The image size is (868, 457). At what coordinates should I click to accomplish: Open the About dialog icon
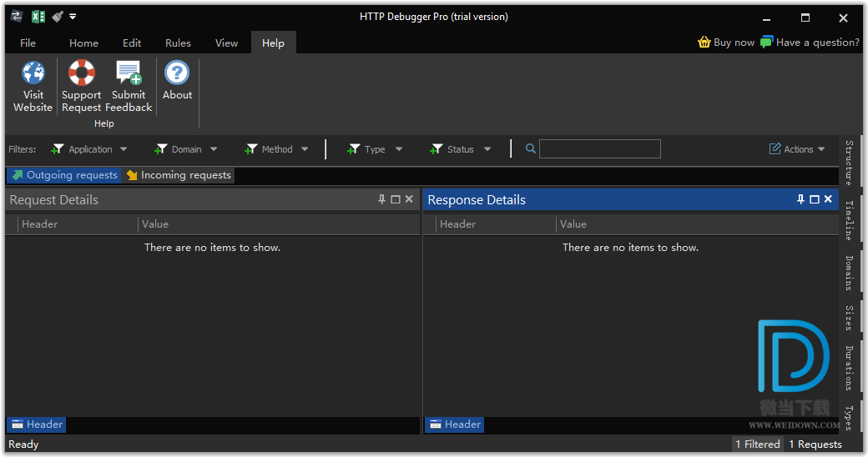(177, 73)
